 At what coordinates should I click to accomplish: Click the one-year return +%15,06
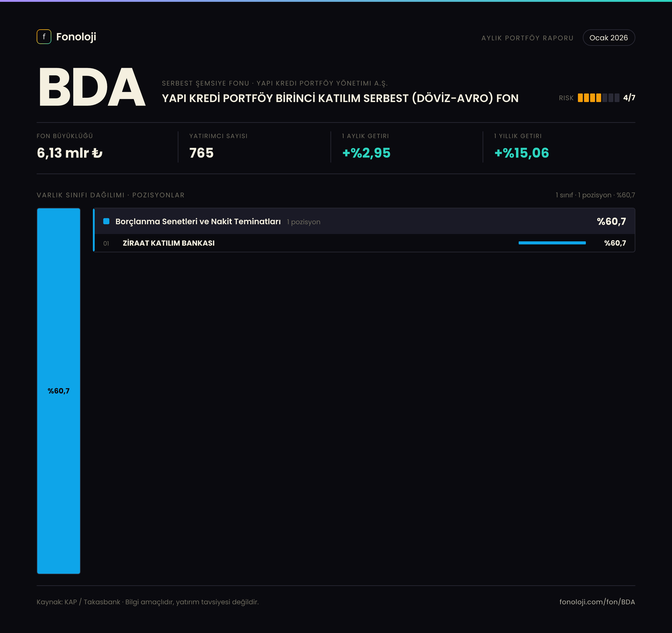[522, 153]
